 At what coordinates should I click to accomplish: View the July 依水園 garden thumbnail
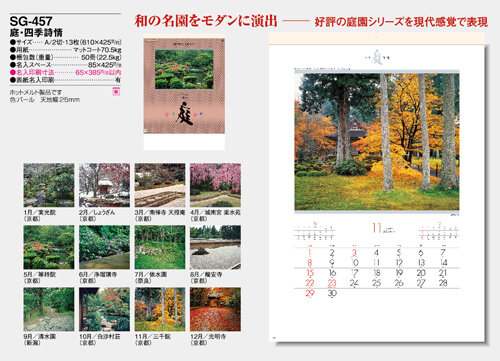tap(160, 247)
